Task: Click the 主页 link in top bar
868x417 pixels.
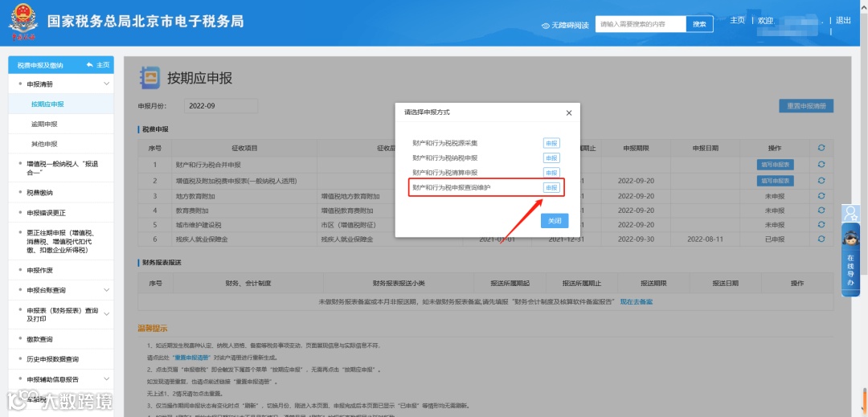Action: point(737,20)
